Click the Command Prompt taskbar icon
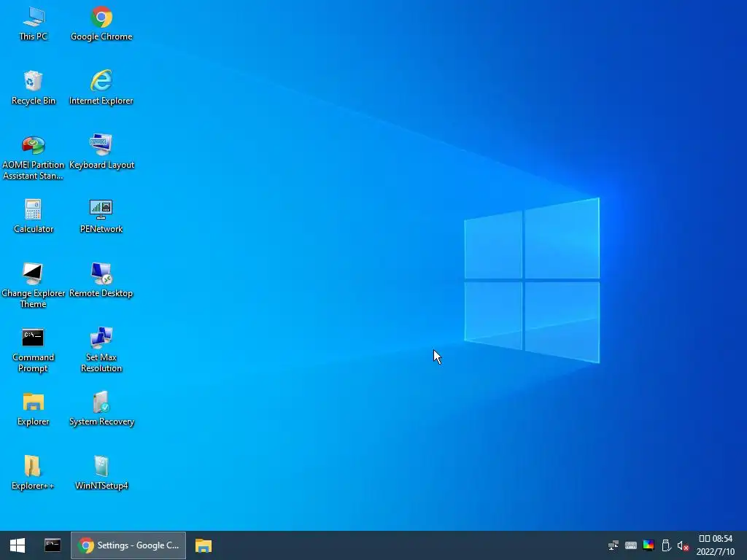The height and width of the screenshot is (560, 747). (x=53, y=545)
